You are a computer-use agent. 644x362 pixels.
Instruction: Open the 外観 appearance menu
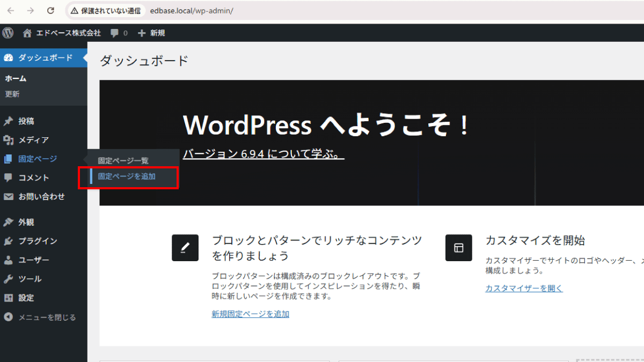(26, 222)
